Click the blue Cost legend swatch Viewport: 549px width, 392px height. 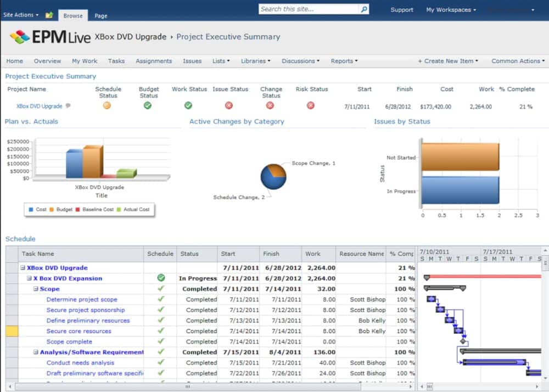[31, 209]
